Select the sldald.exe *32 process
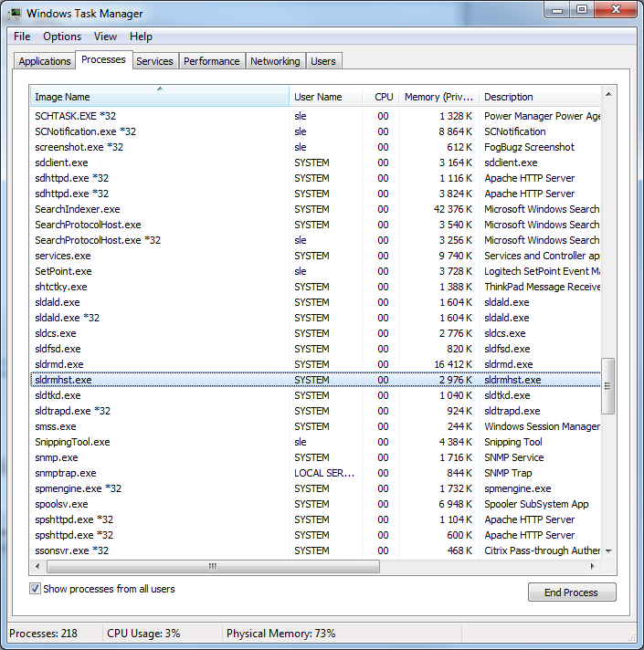Image resolution: width=644 pixels, height=650 pixels. point(315,318)
